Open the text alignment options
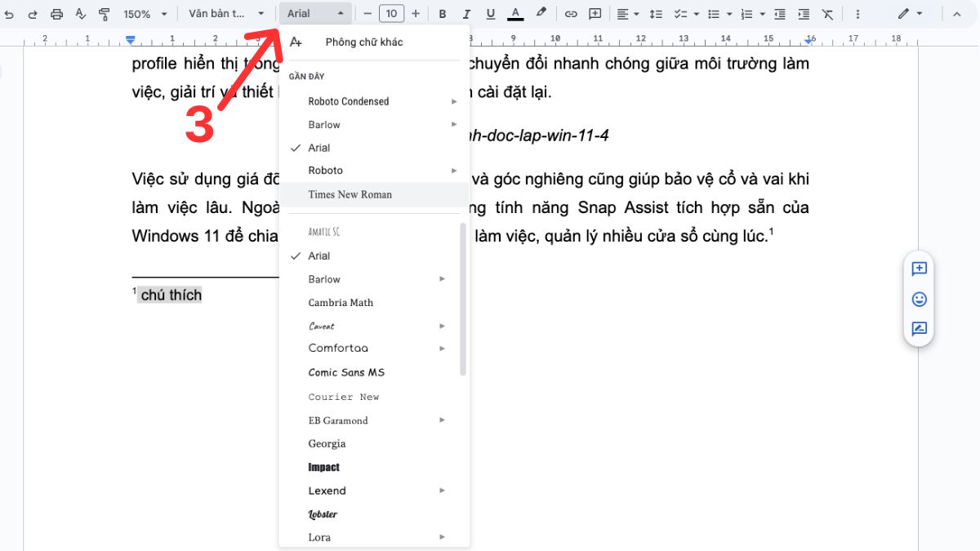Image resolution: width=980 pixels, height=551 pixels. coord(627,14)
